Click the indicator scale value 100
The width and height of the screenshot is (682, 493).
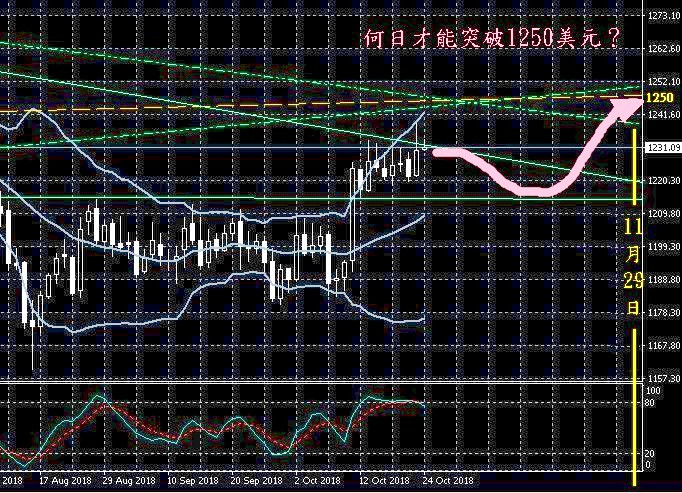[x=653, y=391]
